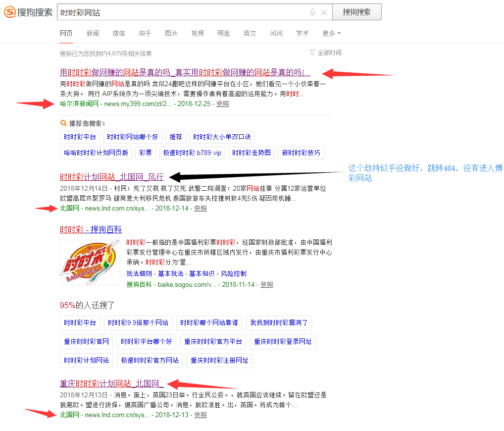Image resolution: width=504 pixels, height=431 pixels.
Task: Switch to the 知乎 tab
Action: pyautogui.click(x=145, y=34)
